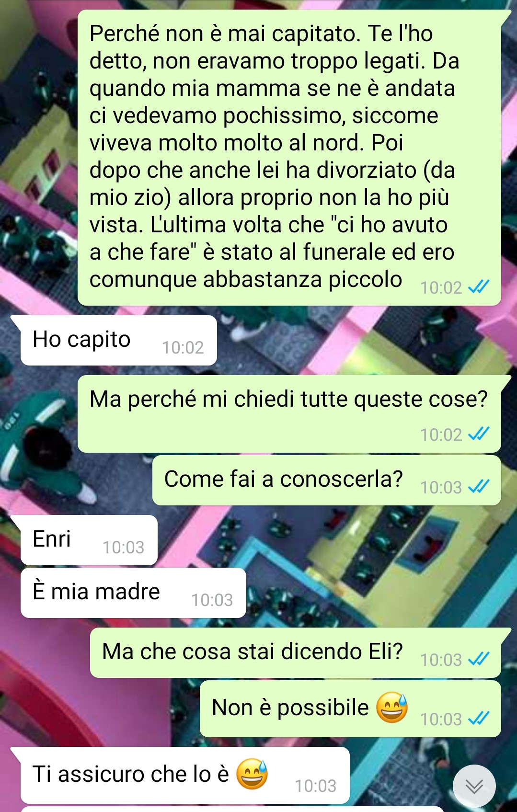
Task: Tap the 10:02 timestamp on 'Ho capito'
Action: point(183,347)
